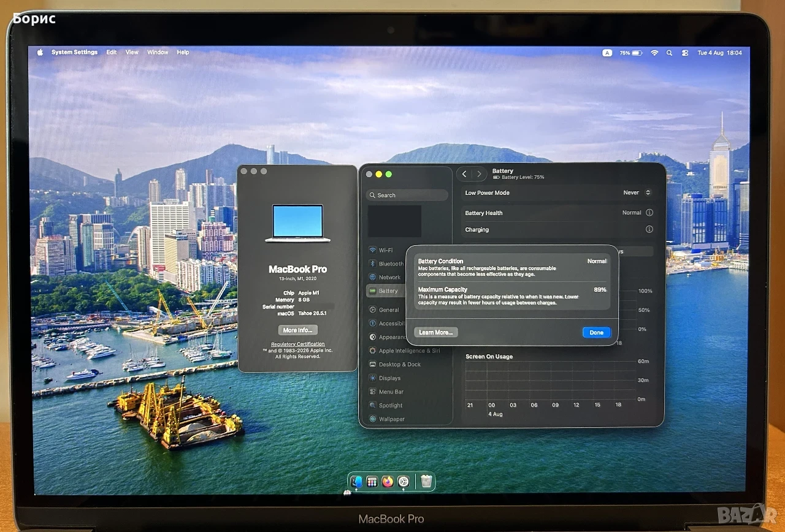This screenshot has width=785, height=532.
Task: Click the Search field in System Settings
Action: (x=407, y=195)
